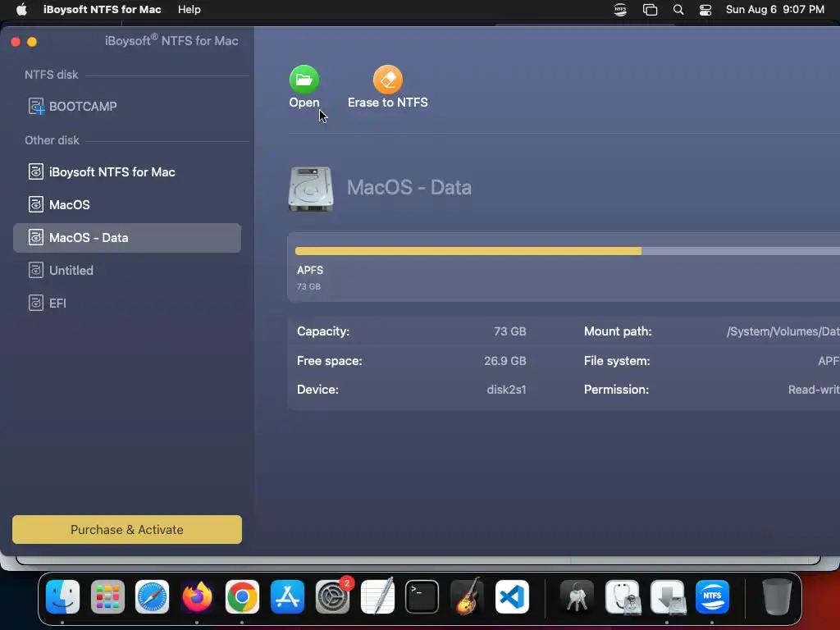
Task: Click the iBoysoft NTFS for Mac disk icon
Action: [x=36, y=172]
